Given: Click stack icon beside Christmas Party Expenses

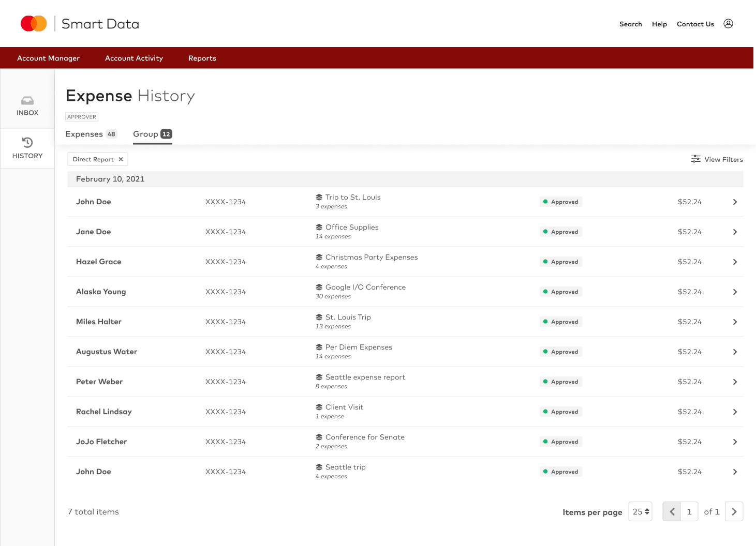Looking at the screenshot, I should point(319,257).
